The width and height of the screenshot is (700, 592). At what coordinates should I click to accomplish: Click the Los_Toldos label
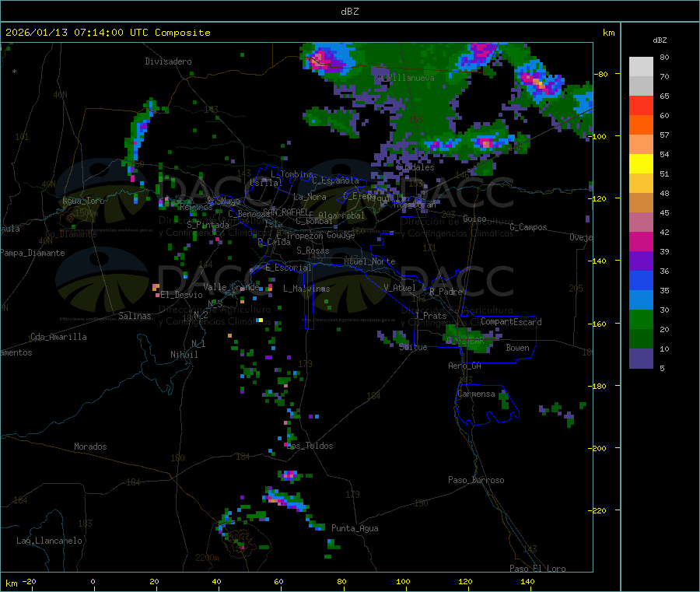click(x=310, y=446)
